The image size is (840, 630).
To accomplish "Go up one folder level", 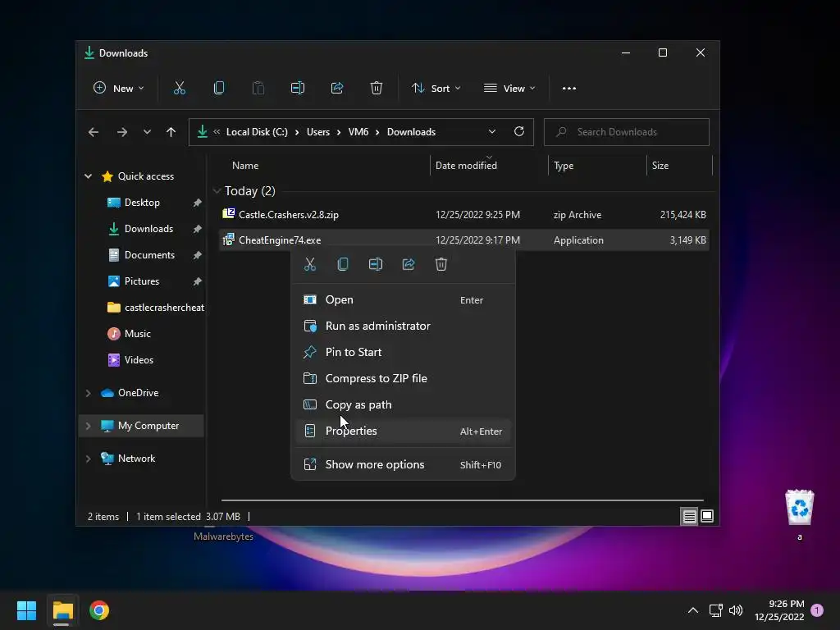I will click(x=171, y=132).
